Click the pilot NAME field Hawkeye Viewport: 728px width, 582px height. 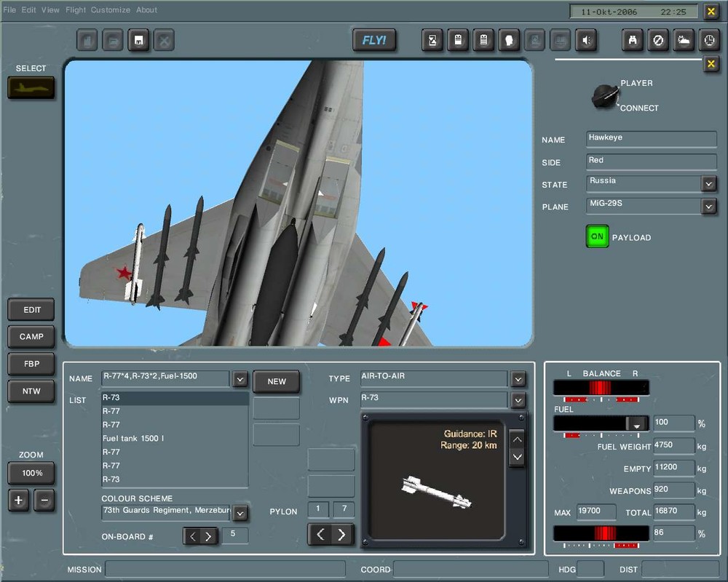click(652, 138)
